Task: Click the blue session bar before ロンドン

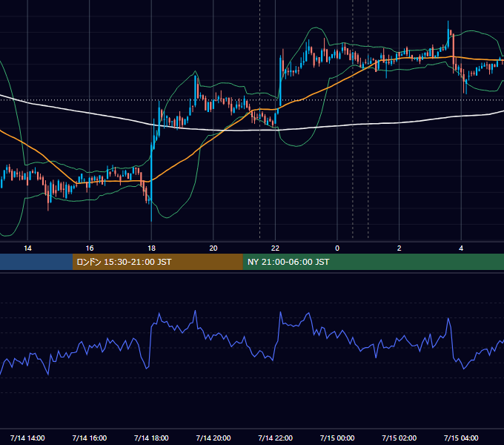Action: (36, 262)
